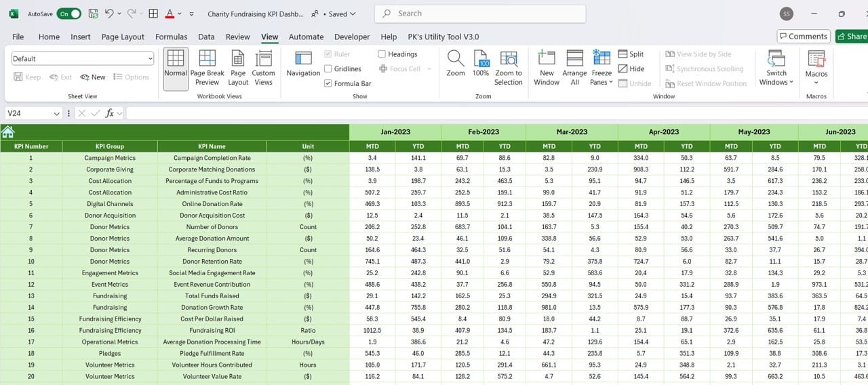This screenshot has height=385, width=868.
Task: Open the Name Box dropdown arrow
Action: click(x=57, y=114)
